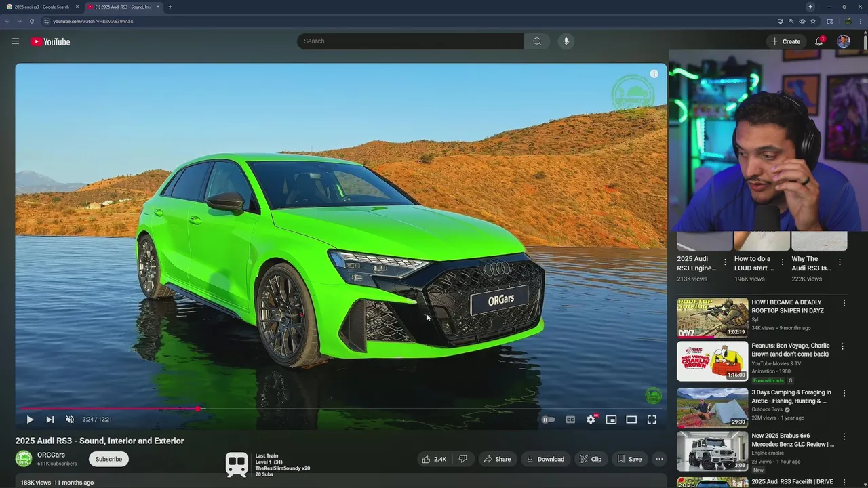Share the video

pos(497,459)
